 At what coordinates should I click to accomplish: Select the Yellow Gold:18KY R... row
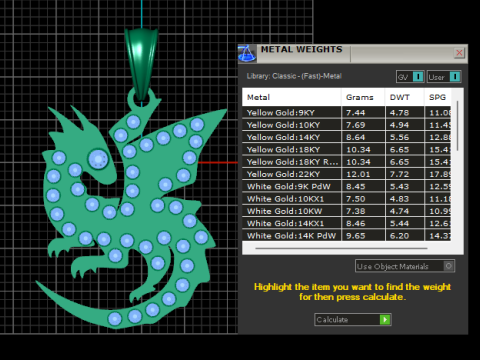pos(347,162)
